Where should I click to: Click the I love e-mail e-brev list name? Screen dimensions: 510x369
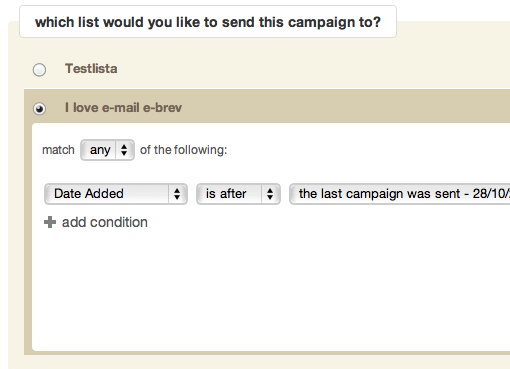tap(123, 108)
